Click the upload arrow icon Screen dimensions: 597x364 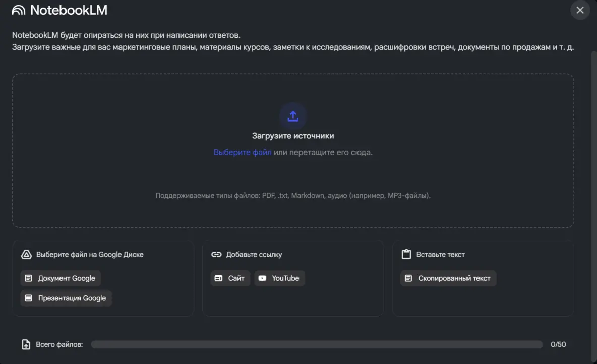293,116
